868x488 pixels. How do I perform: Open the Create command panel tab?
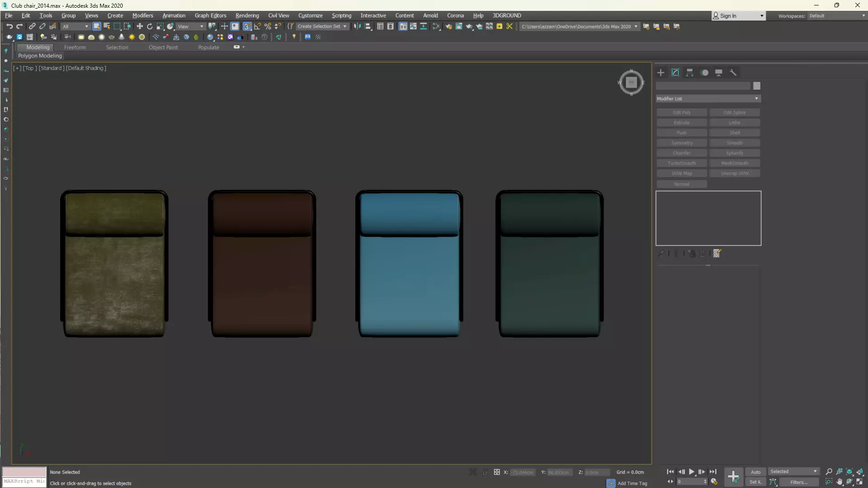661,72
